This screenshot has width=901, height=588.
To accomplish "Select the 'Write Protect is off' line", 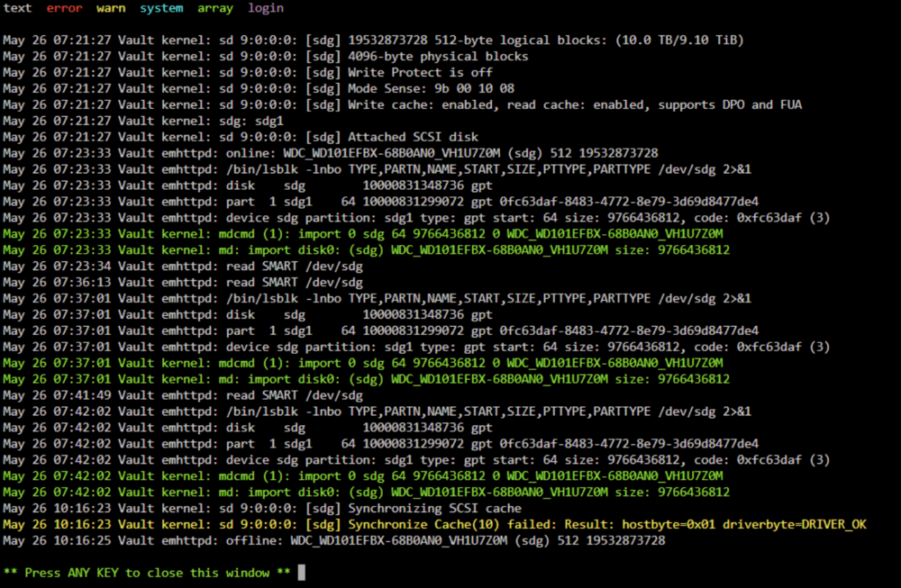I will 248,72.
